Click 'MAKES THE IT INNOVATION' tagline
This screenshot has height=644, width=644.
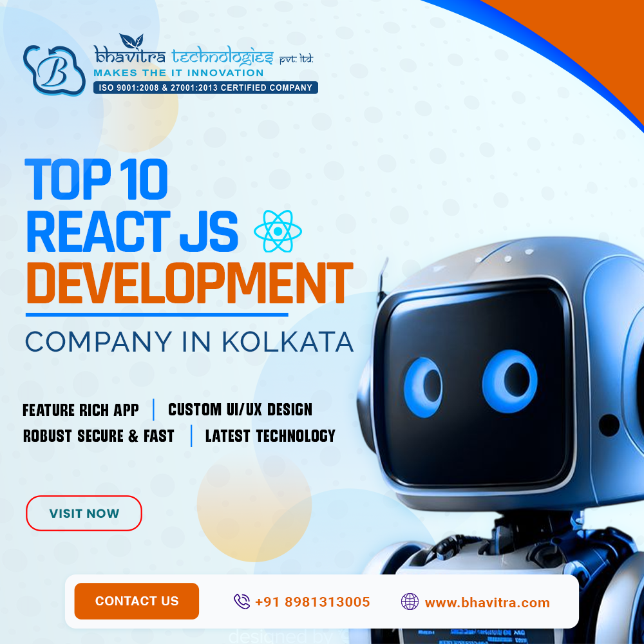tap(178, 73)
